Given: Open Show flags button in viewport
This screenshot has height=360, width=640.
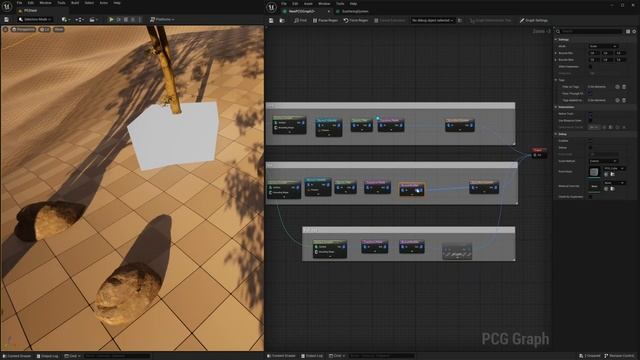Looking at the screenshot, I should (x=59, y=29).
